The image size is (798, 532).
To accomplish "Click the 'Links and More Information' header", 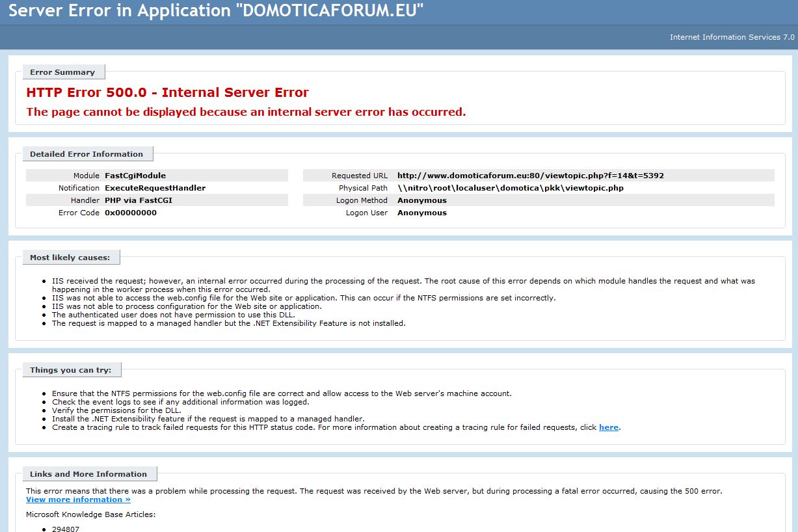I will click(89, 474).
